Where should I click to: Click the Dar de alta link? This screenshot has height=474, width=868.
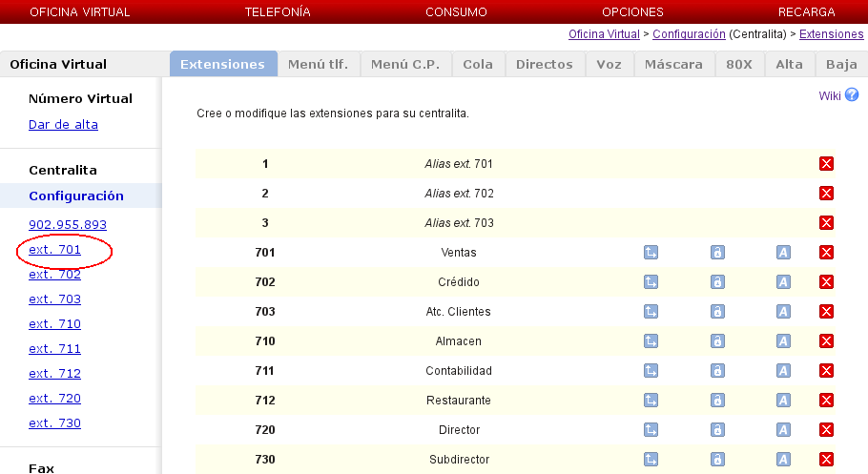63,125
